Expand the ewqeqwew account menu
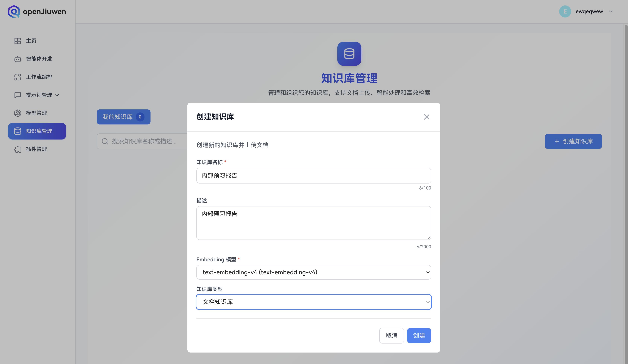This screenshot has height=364, width=628. coord(611,11)
